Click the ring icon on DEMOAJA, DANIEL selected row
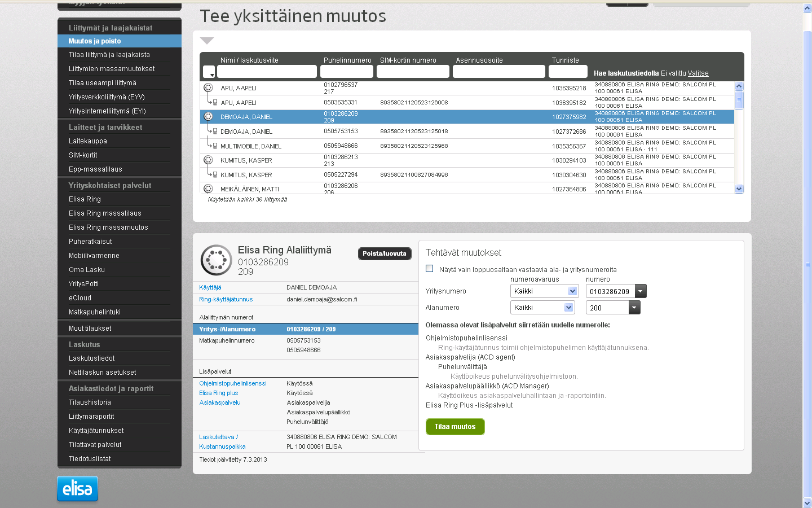 coord(208,116)
